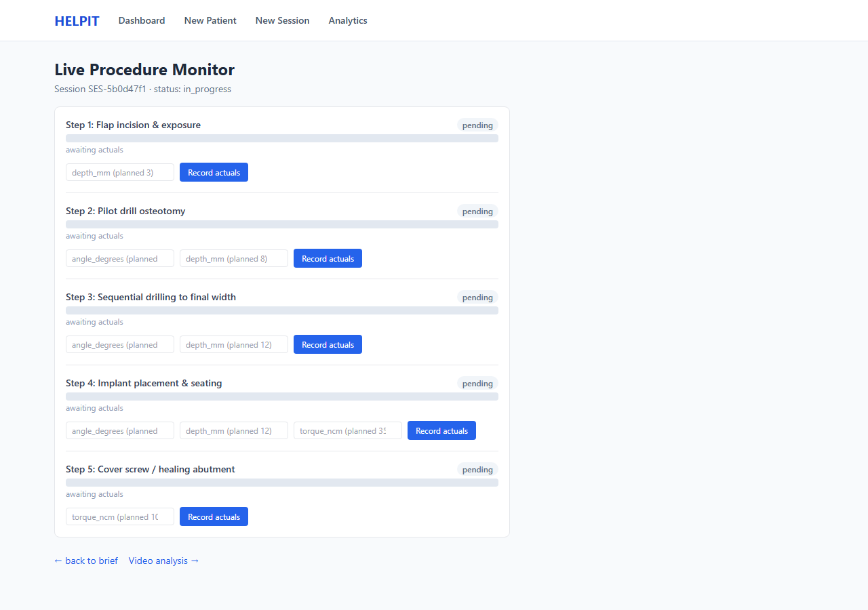Follow the back to brief link
Viewport: 868px width, 610px height.
click(x=86, y=561)
